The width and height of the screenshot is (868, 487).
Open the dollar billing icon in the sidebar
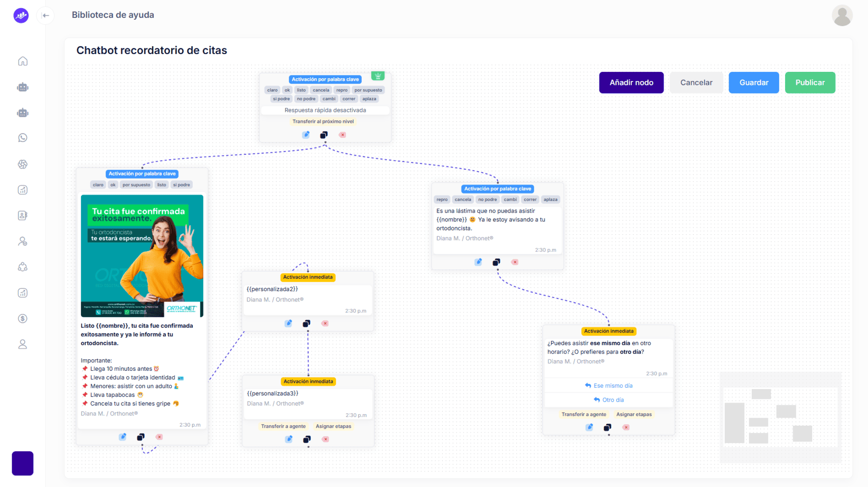[x=23, y=319]
